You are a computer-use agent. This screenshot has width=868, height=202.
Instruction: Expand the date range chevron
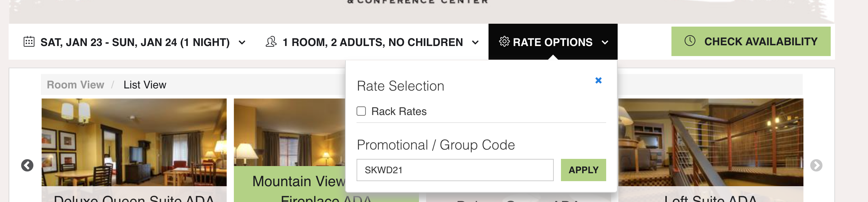pos(242,42)
